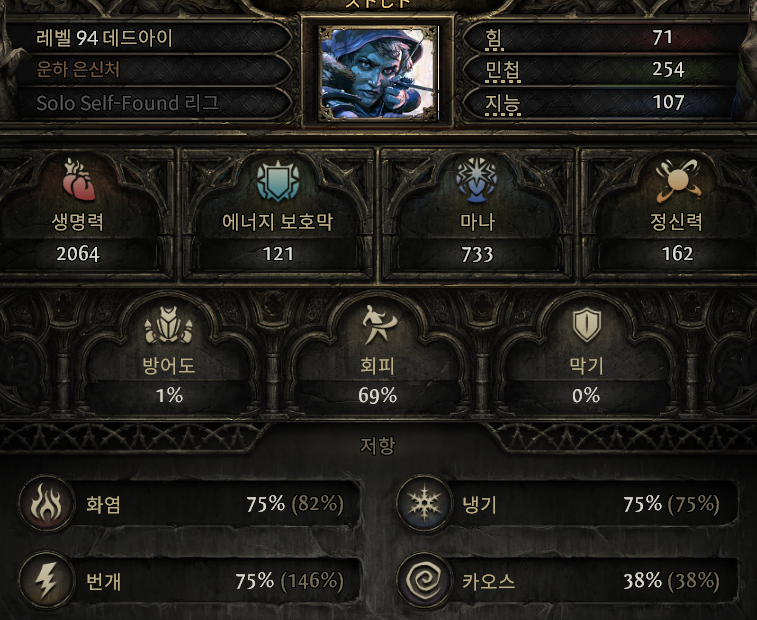Click the Block (막기) shield icon
This screenshot has width=757, height=620.
tap(587, 325)
